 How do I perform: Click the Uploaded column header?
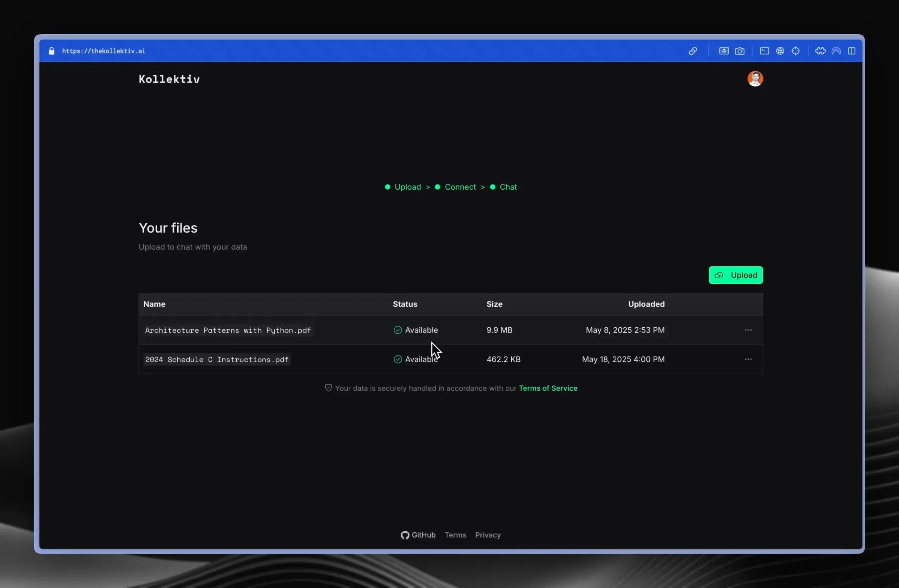coord(646,304)
